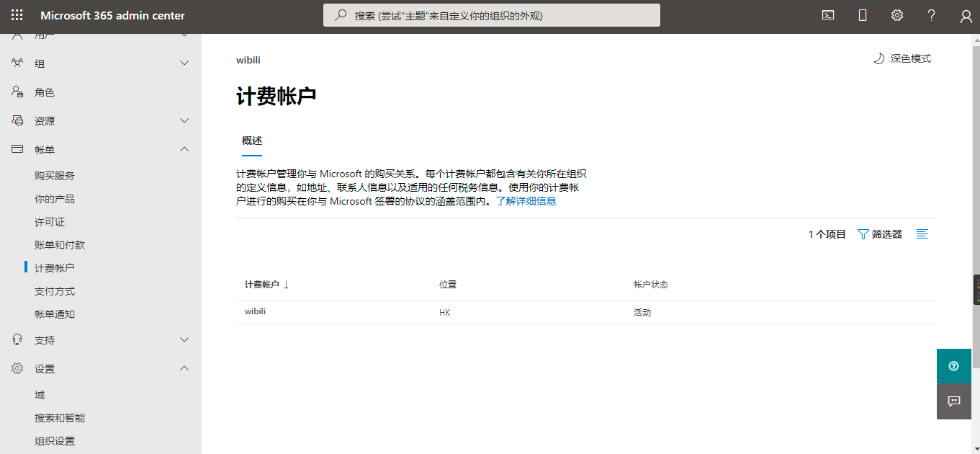
Task: Click the 活动 status cell
Action: point(642,313)
